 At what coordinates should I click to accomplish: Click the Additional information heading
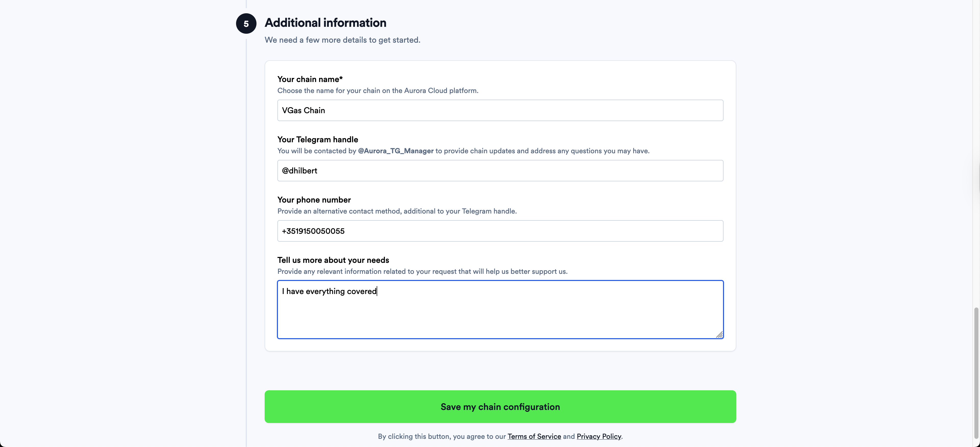pyautogui.click(x=325, y=23)
